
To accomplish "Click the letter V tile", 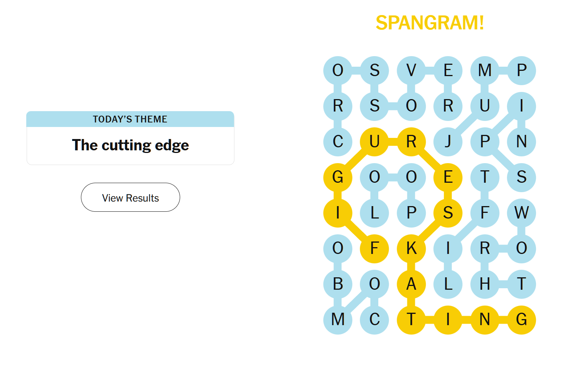I will coord(411,70).
